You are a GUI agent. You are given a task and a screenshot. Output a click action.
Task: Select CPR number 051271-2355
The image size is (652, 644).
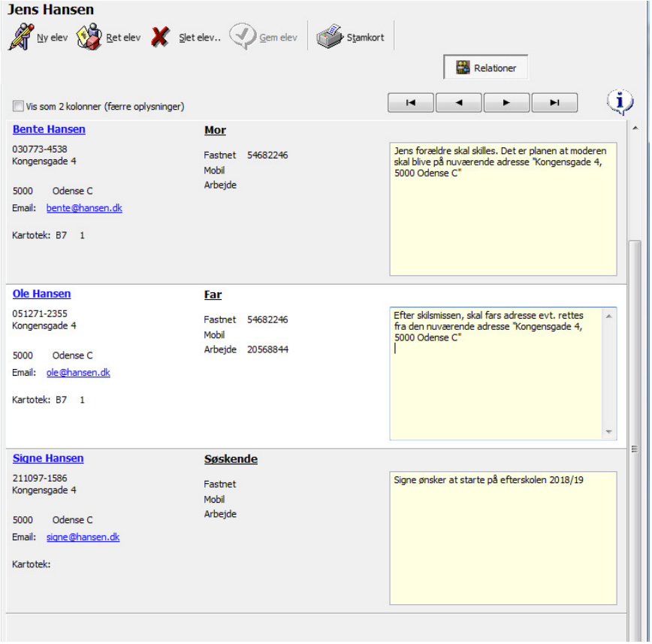point(40,313)
